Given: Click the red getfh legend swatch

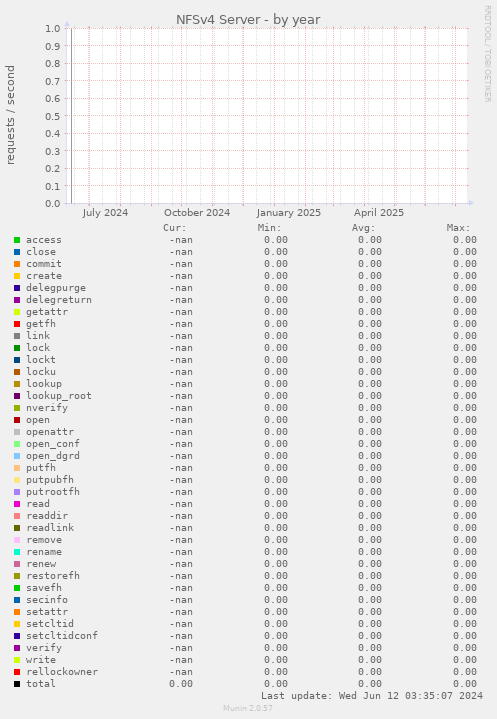Looking at the screenshot, I should click(x=17, y=324).
